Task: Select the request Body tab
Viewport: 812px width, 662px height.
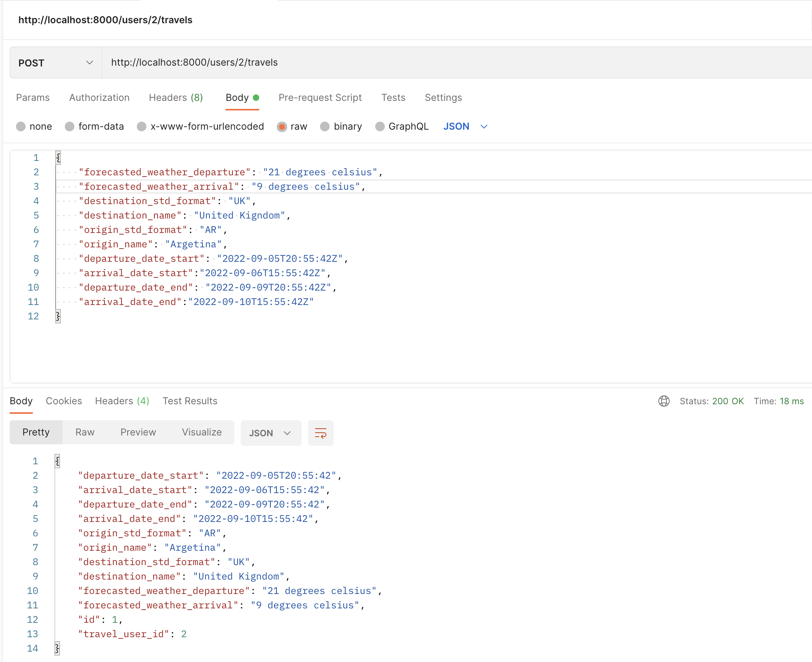Action: [x=242, y=98]
